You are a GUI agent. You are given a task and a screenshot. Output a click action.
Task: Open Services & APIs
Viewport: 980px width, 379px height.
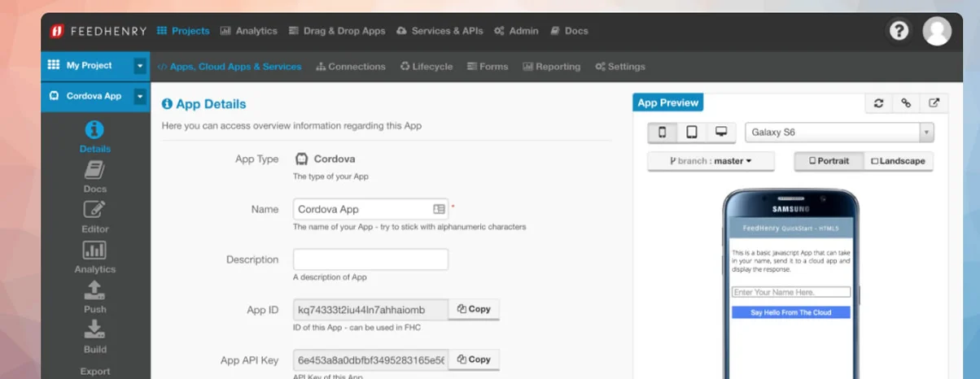point(440,31)
